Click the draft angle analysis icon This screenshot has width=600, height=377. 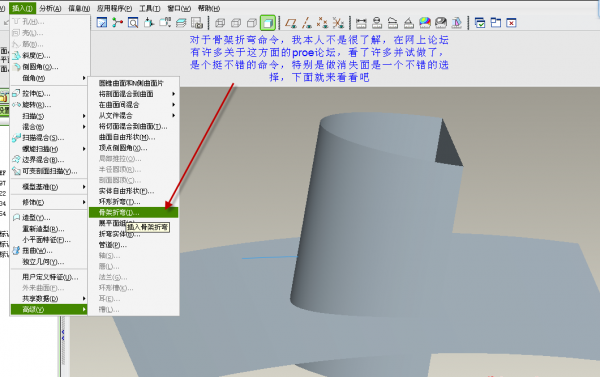click(x=409, y=23)
